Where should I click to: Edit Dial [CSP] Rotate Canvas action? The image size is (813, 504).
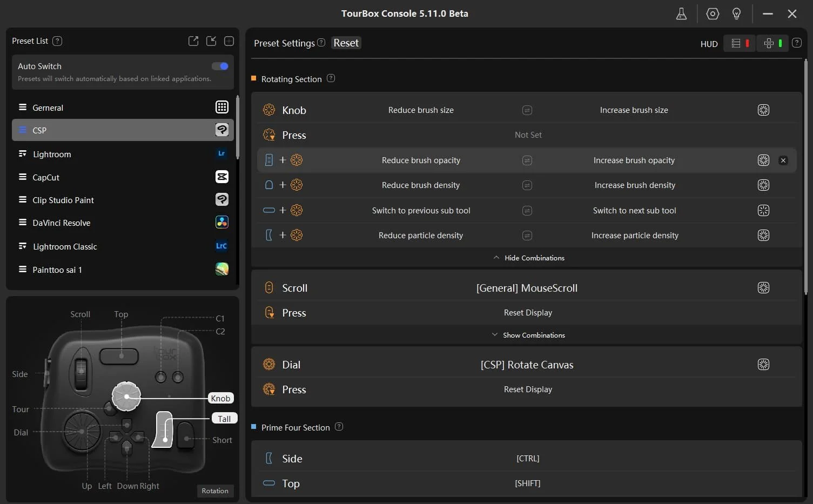[527, 365]
